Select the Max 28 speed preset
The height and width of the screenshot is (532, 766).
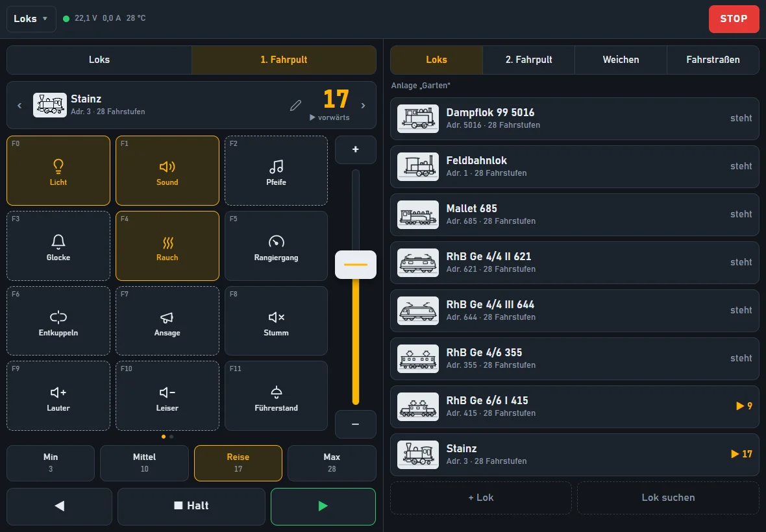[332, 463]
